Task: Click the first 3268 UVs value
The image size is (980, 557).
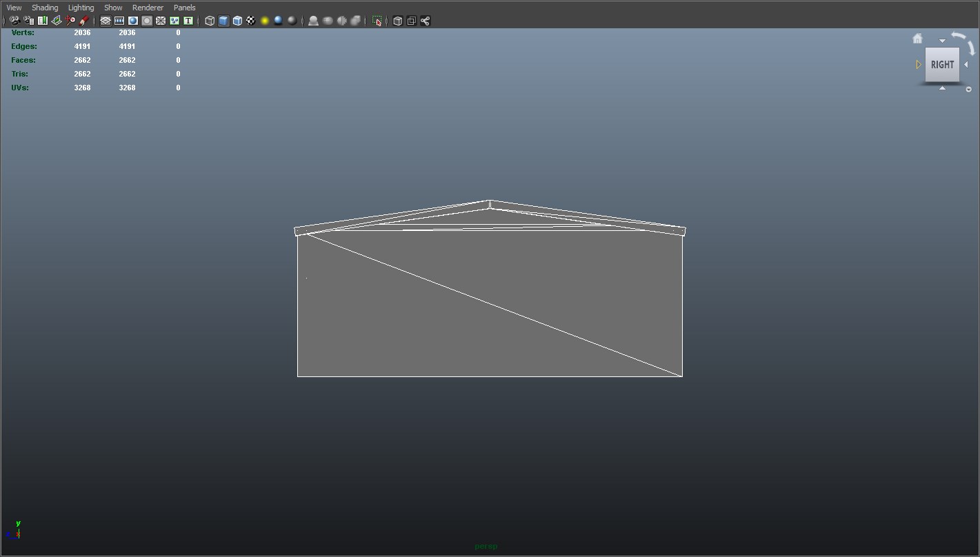Action: point(82,88)
